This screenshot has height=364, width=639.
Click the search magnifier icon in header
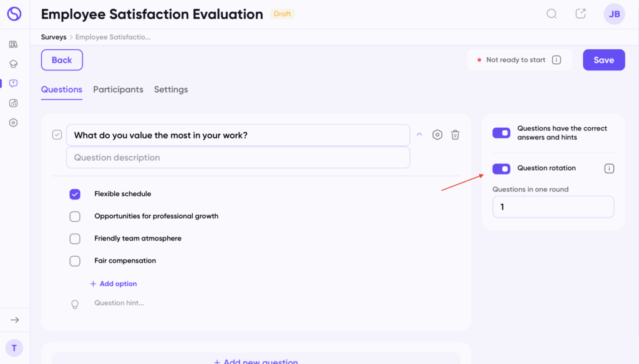[x=552, y=14]
